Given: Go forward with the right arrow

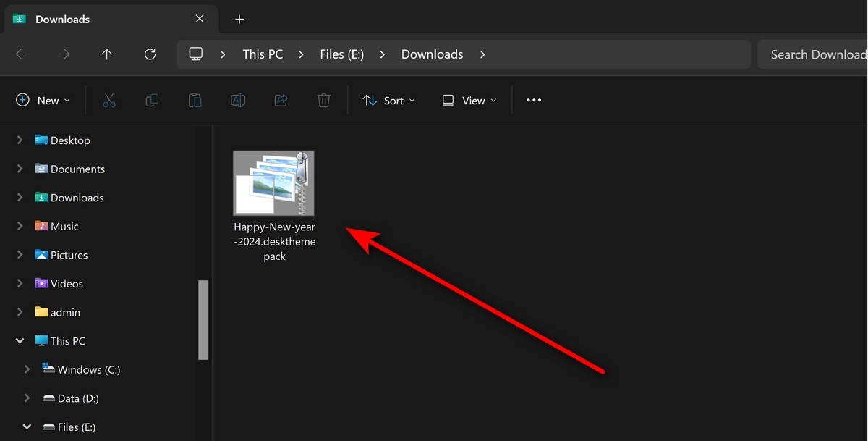Looking at the screenshot, I should pyautogui.click(x=64, y=54).
